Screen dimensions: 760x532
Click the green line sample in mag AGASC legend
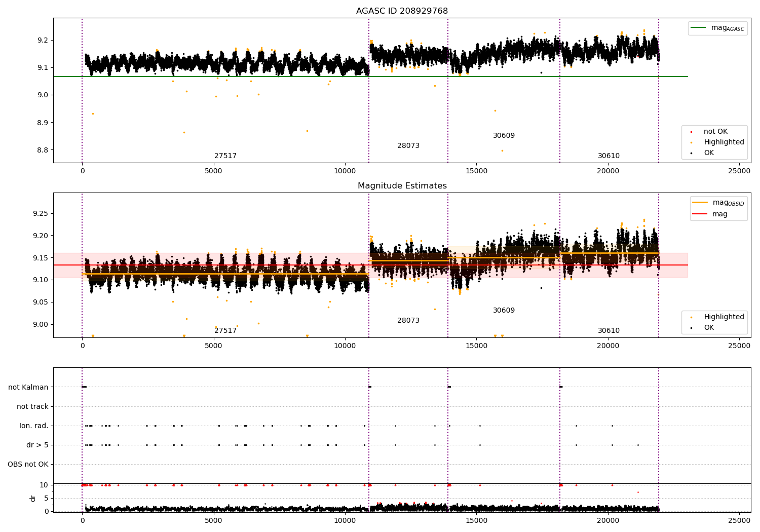click(699, 28)
